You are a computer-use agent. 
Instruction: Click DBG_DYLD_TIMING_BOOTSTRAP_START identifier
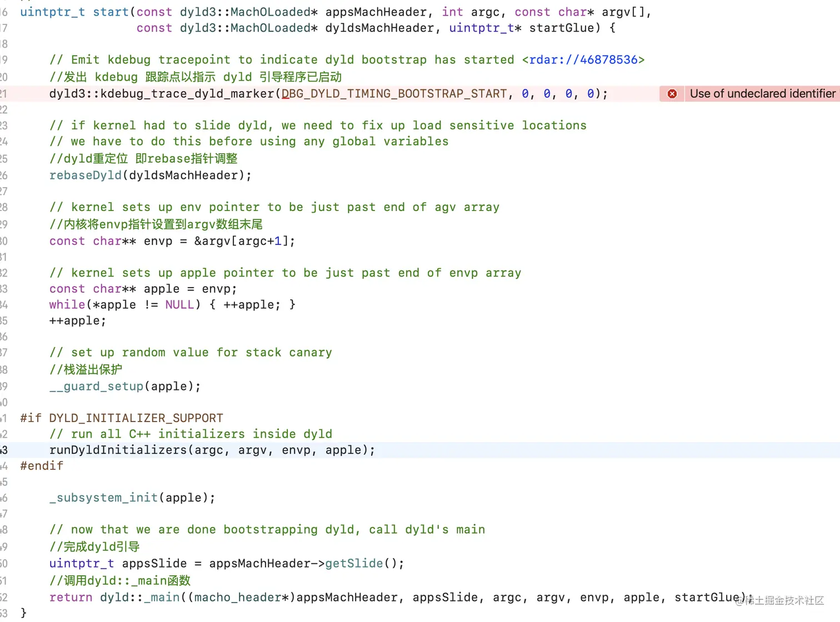pos(394,94)
